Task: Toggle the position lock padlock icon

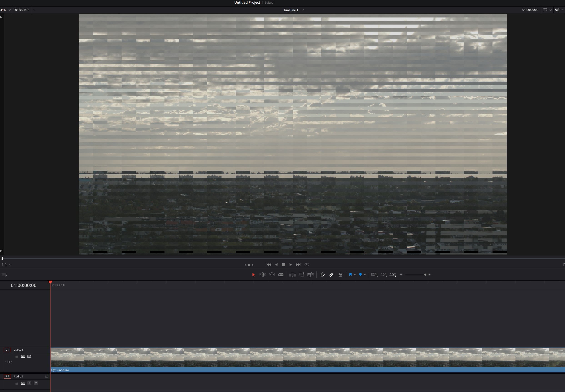Action: point(340,275)
